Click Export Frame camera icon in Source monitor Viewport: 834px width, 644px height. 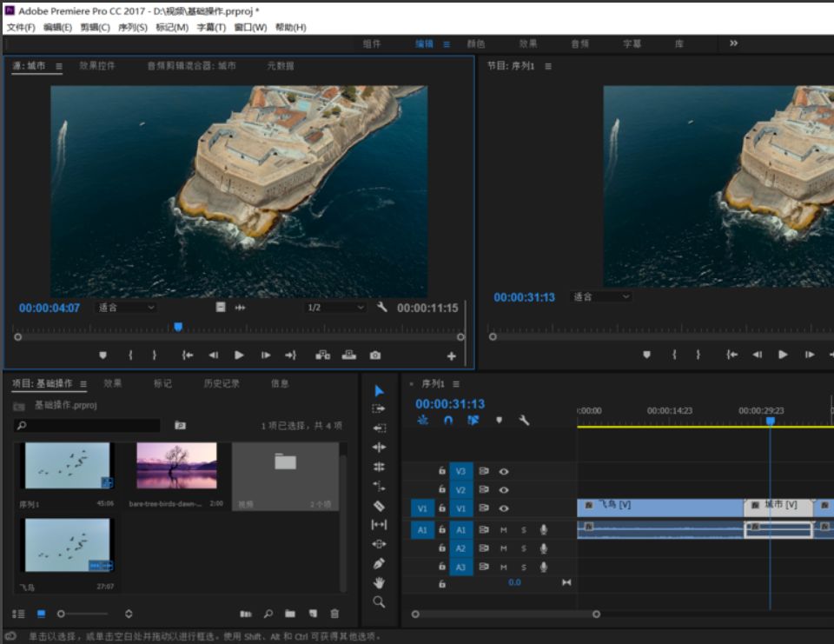tap(374, 355)
